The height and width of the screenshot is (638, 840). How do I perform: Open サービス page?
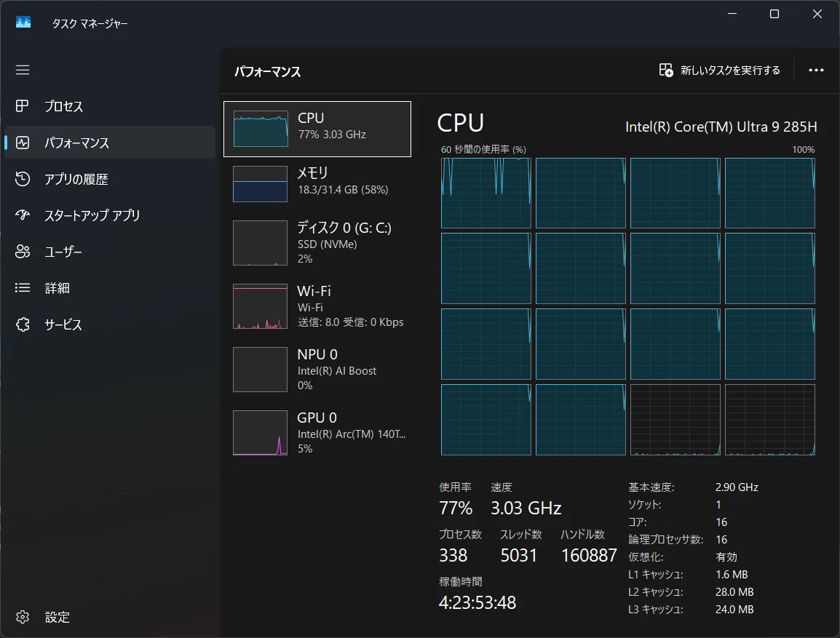coord(110,324)
